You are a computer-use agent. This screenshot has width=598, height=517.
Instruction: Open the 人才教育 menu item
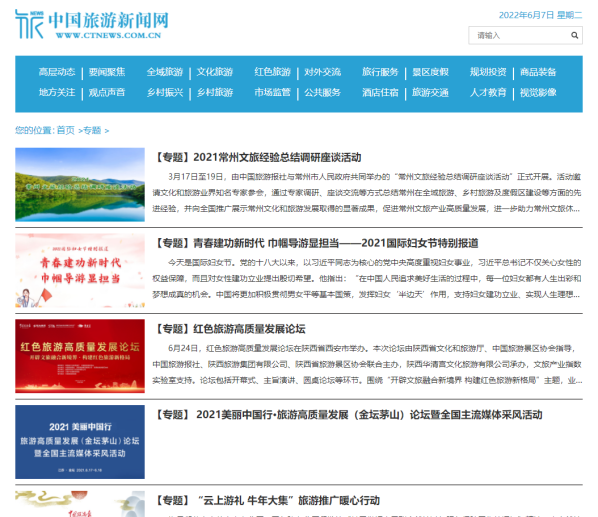pyautogui.click(x=488, y=93)
